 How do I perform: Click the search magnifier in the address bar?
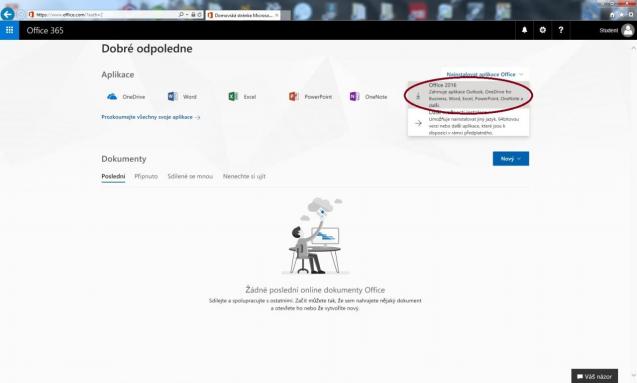pyautogui.click(x=181, y=15)
